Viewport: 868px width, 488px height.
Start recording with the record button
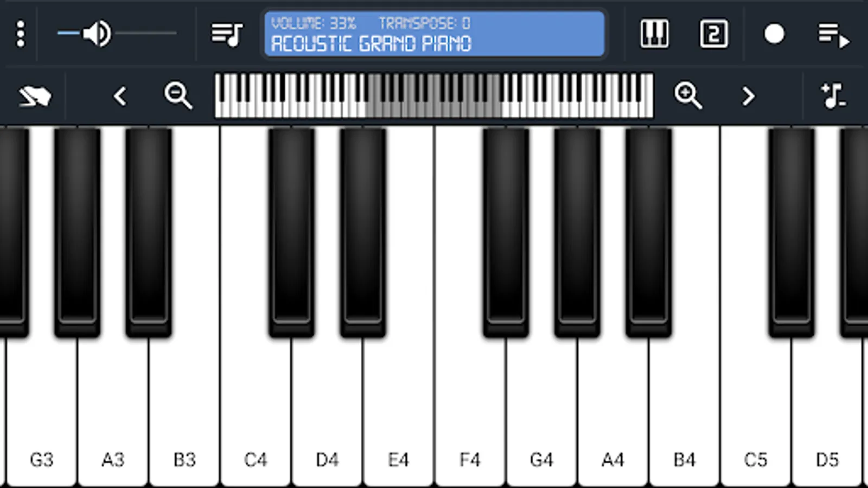[x=774, y=34]
